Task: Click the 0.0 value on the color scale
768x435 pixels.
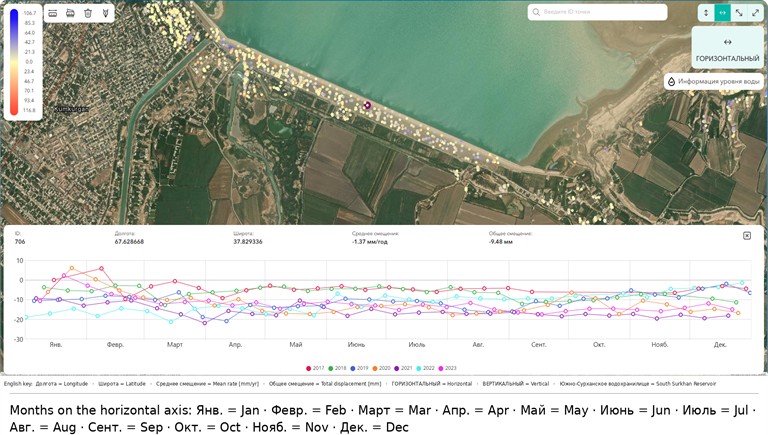Action: pos(29,62)
